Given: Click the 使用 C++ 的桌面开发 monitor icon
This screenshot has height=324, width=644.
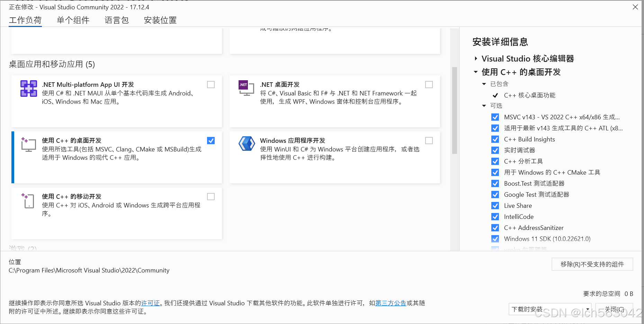Looking at the screenshot, I should tap(29, 145).
